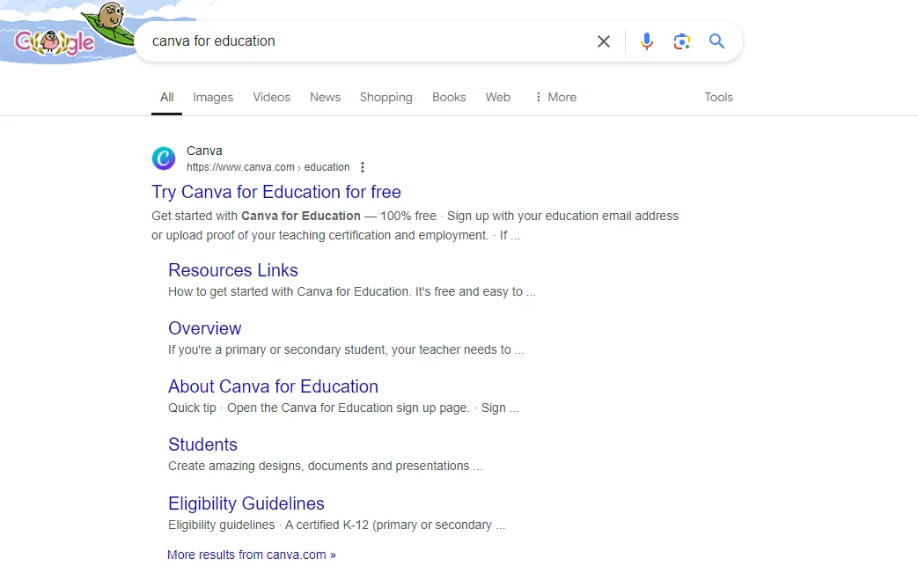
Task: Open Google Lens image search icon
Action: 681,41
